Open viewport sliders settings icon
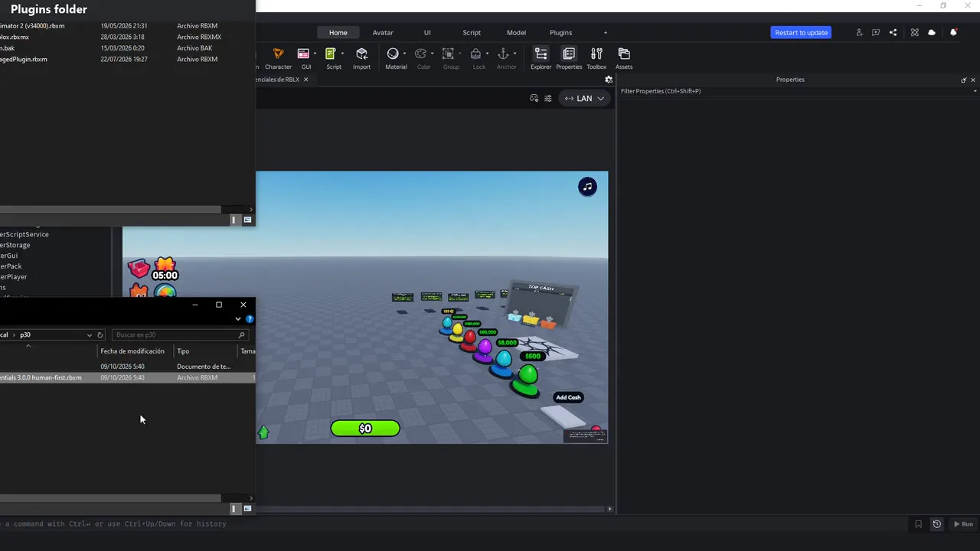The width and height of the screenshot is (980, 551). tap(547, 98)
